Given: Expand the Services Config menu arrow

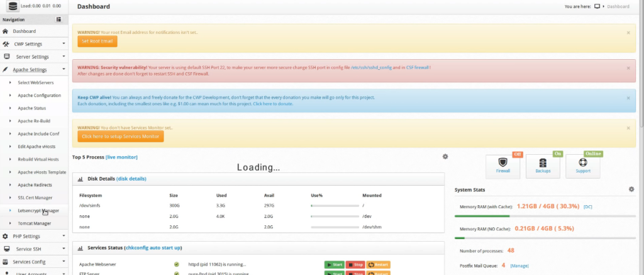Looking at the screenshot, I should (x=64, y=261).
